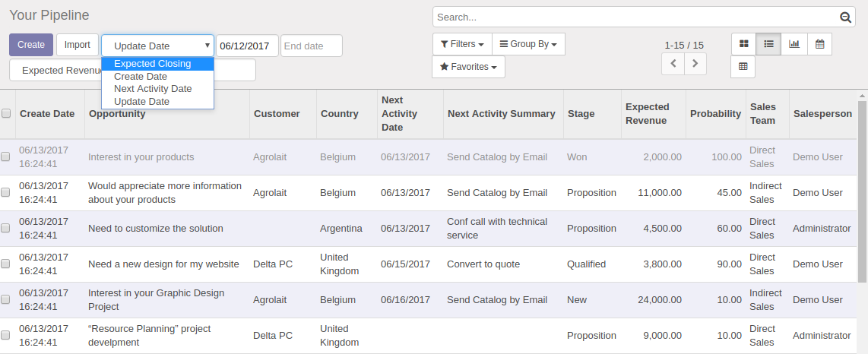Expand the Filters dropdown
This screenshot has width=868, height=354.
tap(462, 44)
